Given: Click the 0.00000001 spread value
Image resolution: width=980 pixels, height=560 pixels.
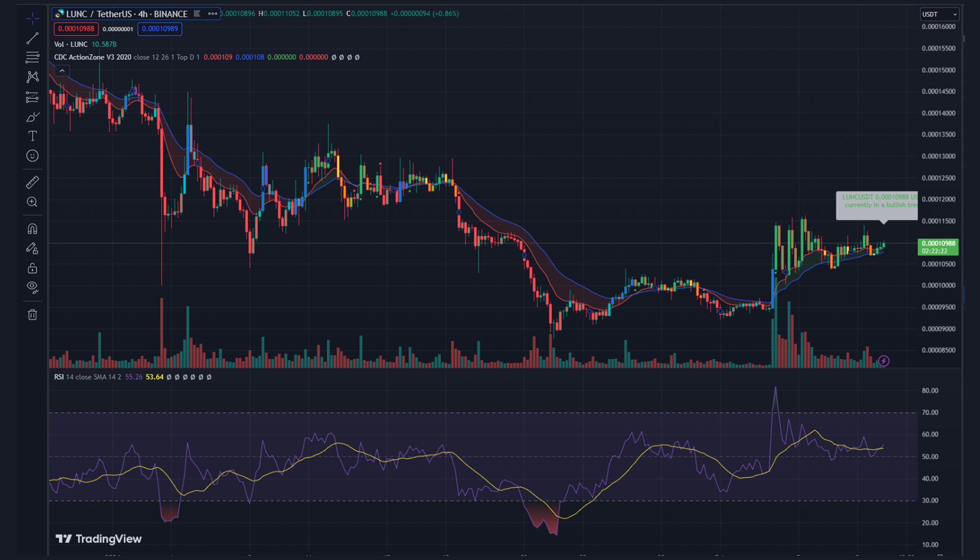Looking at the screenshot, I should 118,29.
